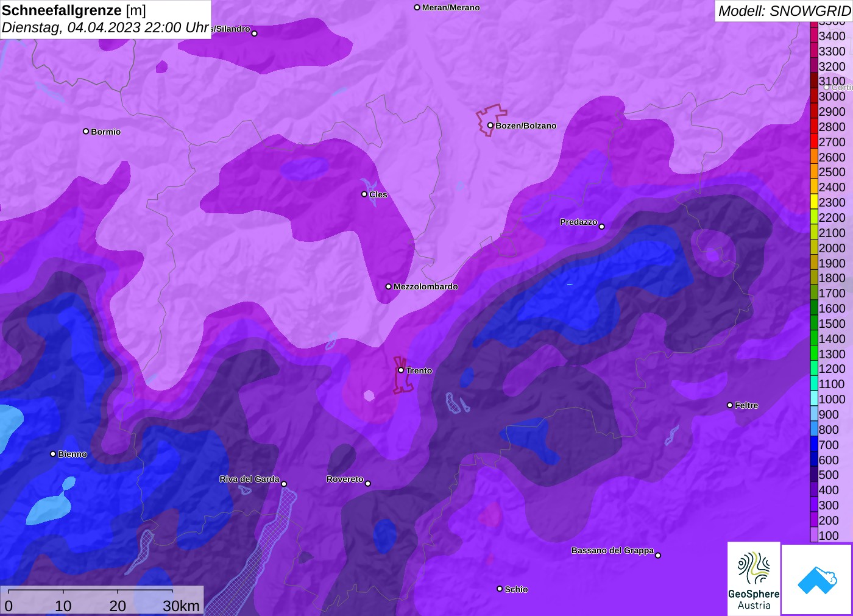
Task: Click the '20' scale bar tick label
Action: coord(118,606)
